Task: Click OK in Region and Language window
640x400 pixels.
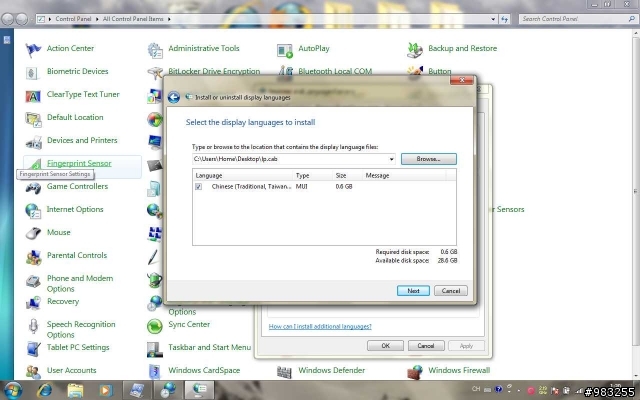Action: point(385,346)
